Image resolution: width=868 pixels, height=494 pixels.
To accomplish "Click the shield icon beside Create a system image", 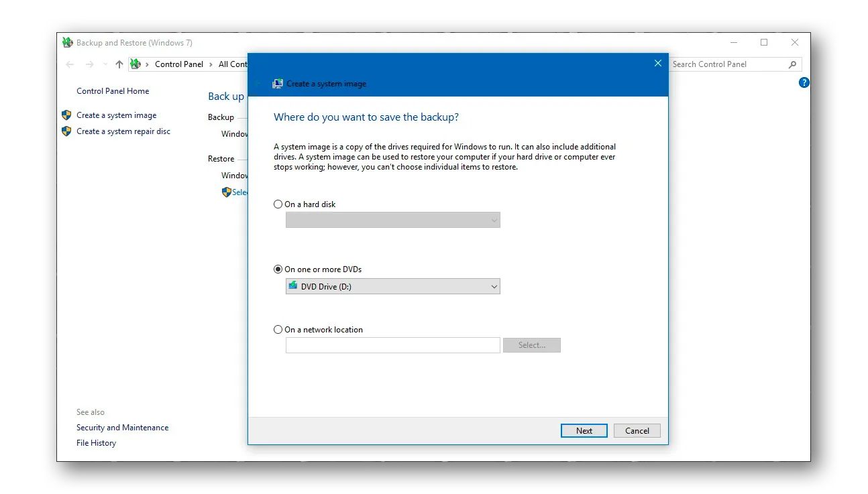I will tap(66, 115).
